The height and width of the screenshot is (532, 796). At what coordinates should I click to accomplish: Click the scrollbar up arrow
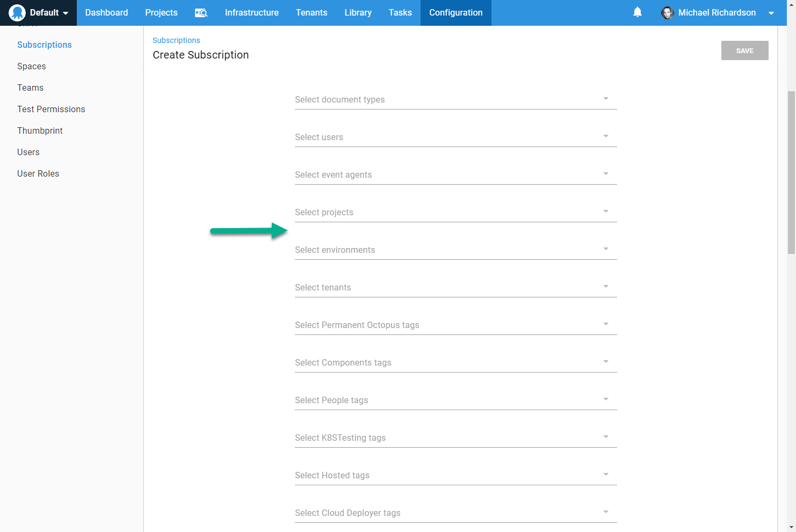click(791, 4)
